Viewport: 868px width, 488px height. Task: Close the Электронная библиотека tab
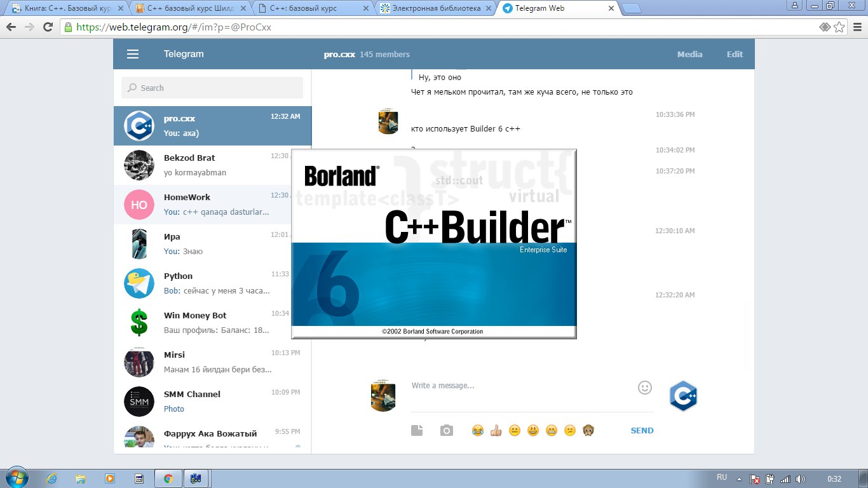(x=487, y=9)
